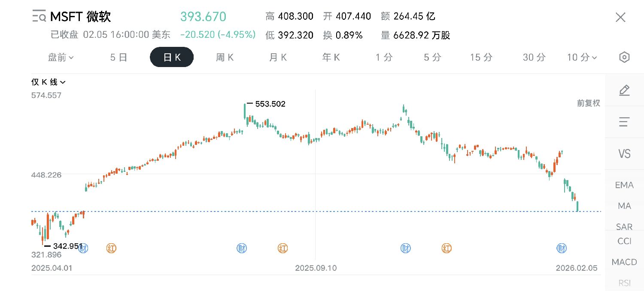This screenshot has width=644, height=291.
Task: Switch to the 周K weekly tab
Action: [x=225, y=57]
